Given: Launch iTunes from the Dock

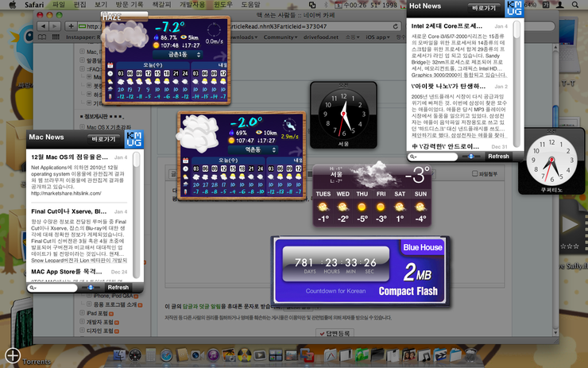Looking at the screenshot, I should [x=213, y=354].
